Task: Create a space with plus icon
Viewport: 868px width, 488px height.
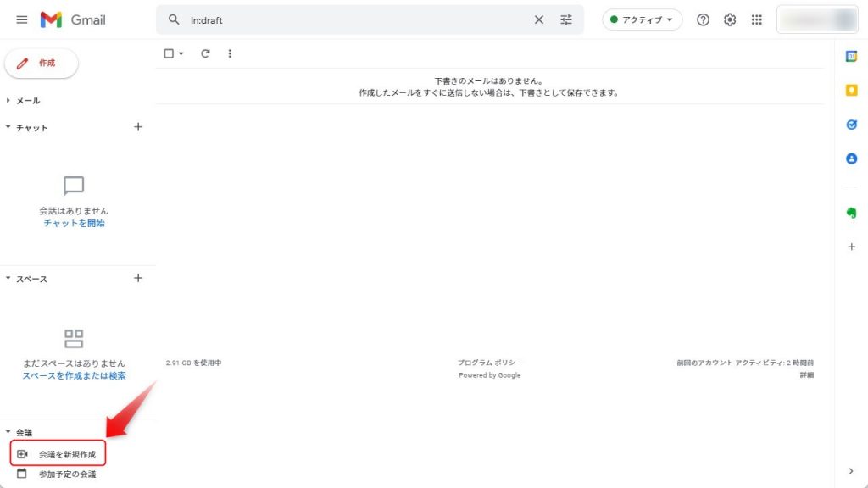Action: 138,278
